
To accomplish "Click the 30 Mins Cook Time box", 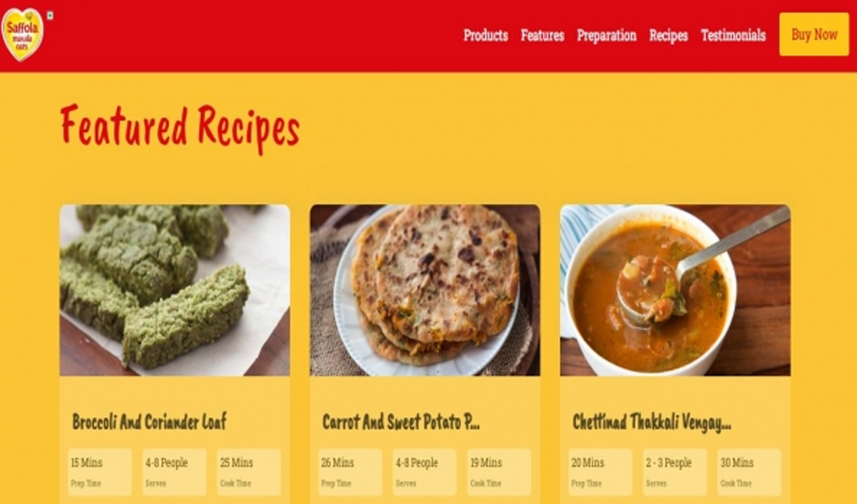I will coord(750,472).
